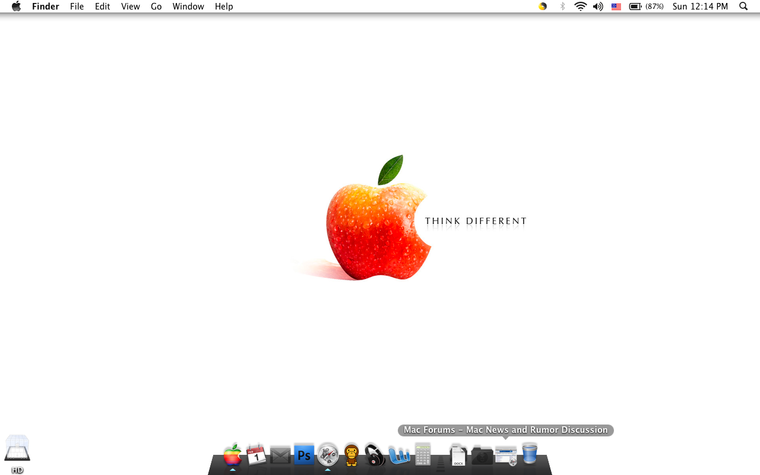Open the View menu

pyautogui.click(x=130, y=6)
